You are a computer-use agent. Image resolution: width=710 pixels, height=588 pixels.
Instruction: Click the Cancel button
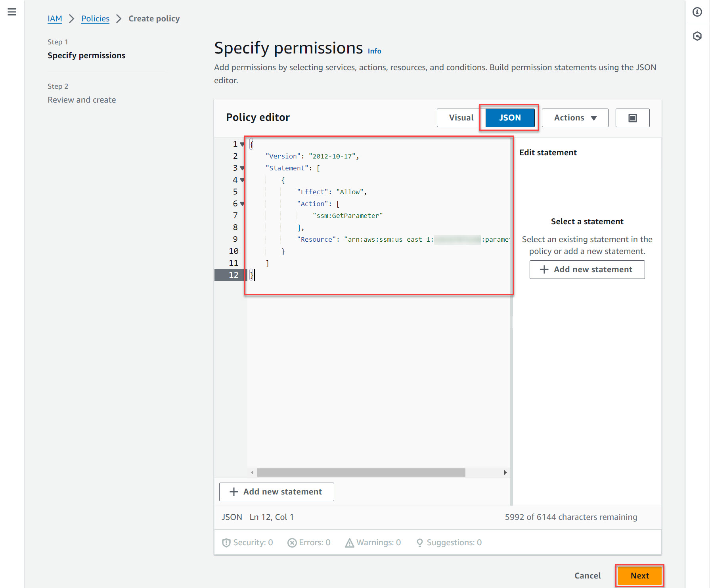coord(587,575)
